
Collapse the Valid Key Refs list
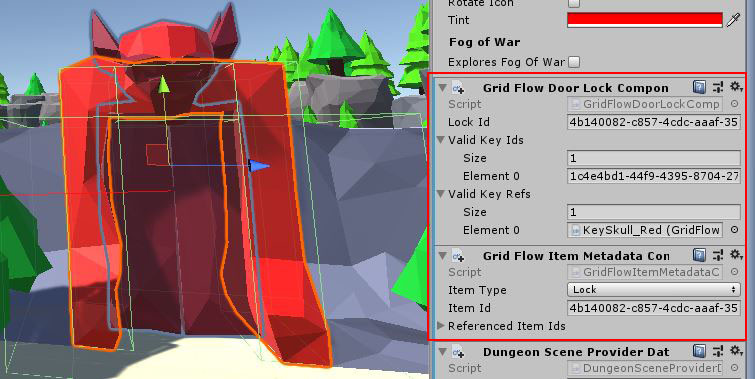point(441,194)
